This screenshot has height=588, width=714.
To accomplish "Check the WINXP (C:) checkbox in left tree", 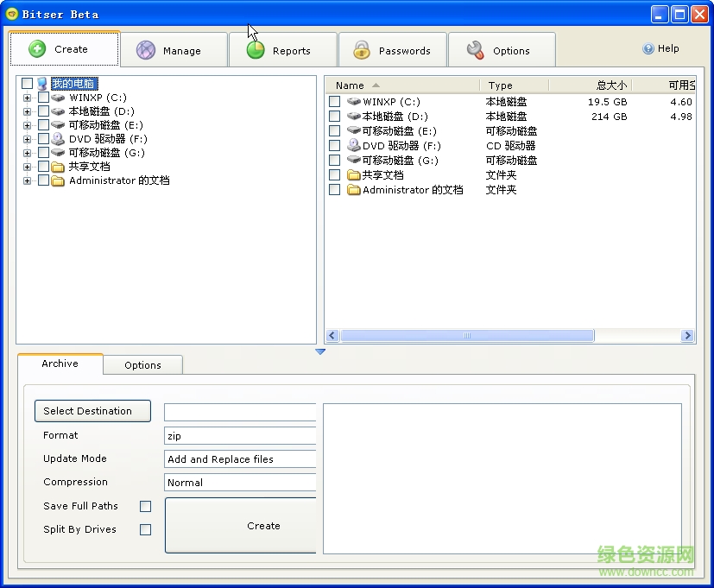I will [x=42, y=97].
